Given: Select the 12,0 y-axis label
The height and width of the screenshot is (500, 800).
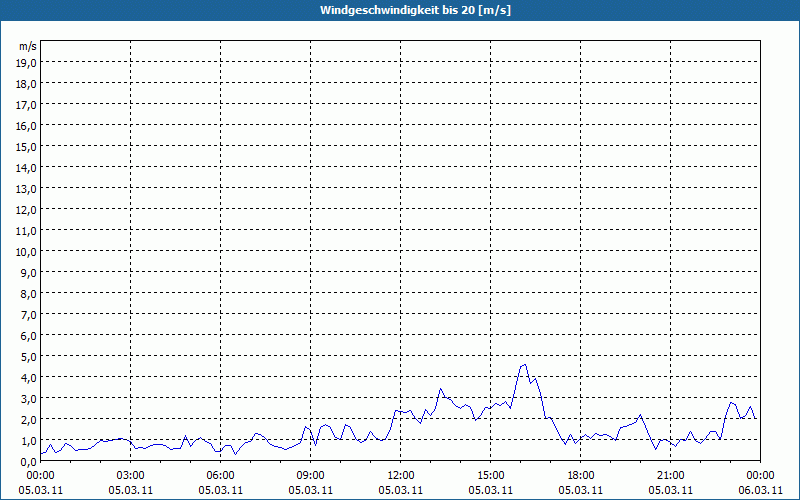Looking at the screenshot, I should pos(27,210).
